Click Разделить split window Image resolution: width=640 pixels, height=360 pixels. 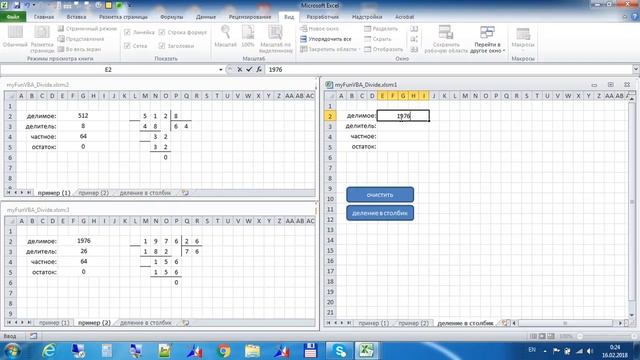[381, 29]
